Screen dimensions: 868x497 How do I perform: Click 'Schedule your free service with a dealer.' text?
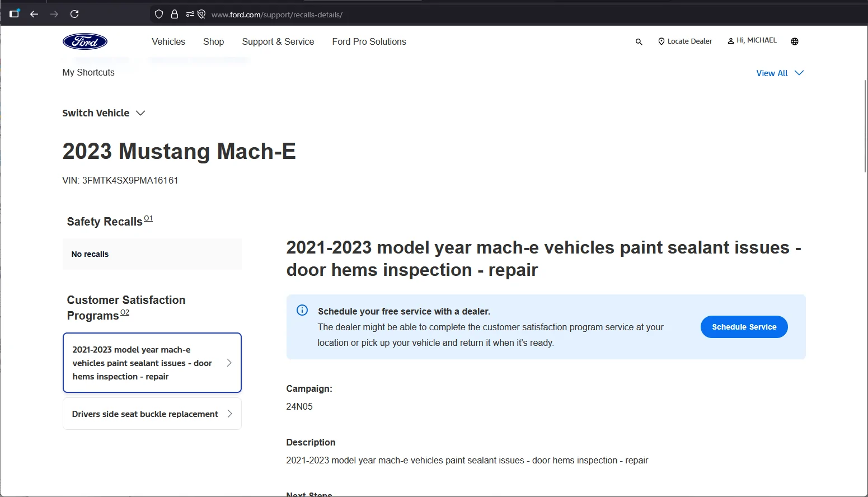click(404, 311)
